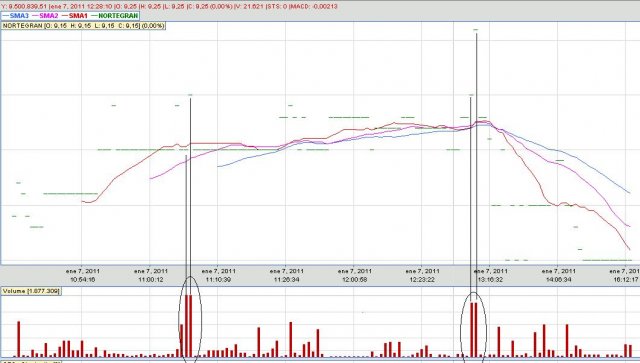Click the 14:06:34 time axis label
The image size is (640, 363).
point(559,275)
